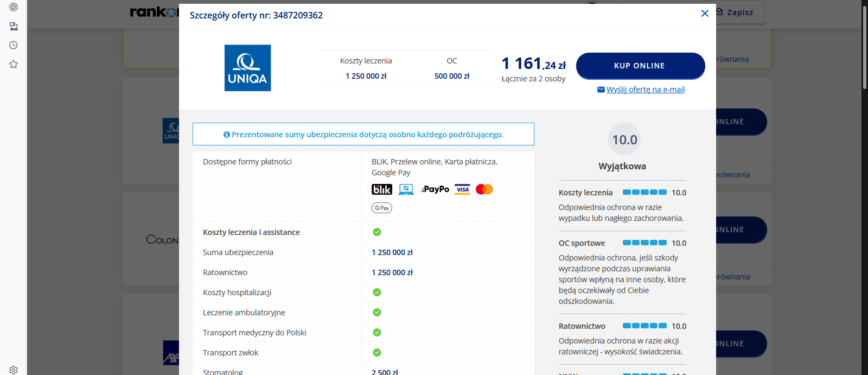The height and width of the screenshot is (375, 868).
Task: Open the favorites star icon in sidebar
Action: point(14,64)
